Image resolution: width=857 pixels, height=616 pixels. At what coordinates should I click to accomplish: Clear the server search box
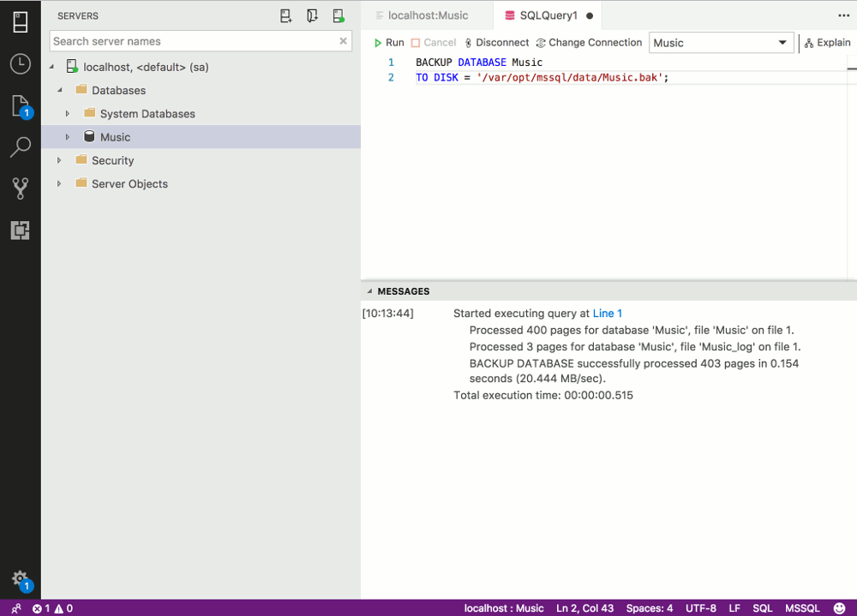point(344,41)
